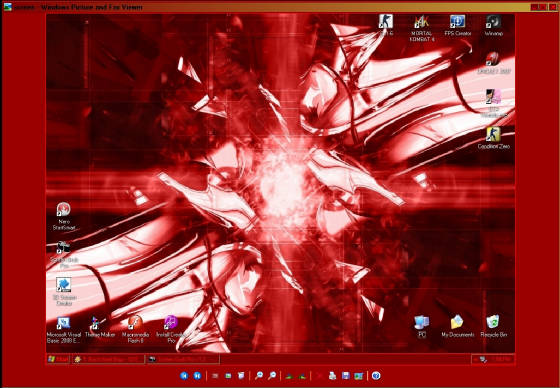Click Start button in pictured taskbar
This screenshot has width=560, height=388.
pos(58,359)
